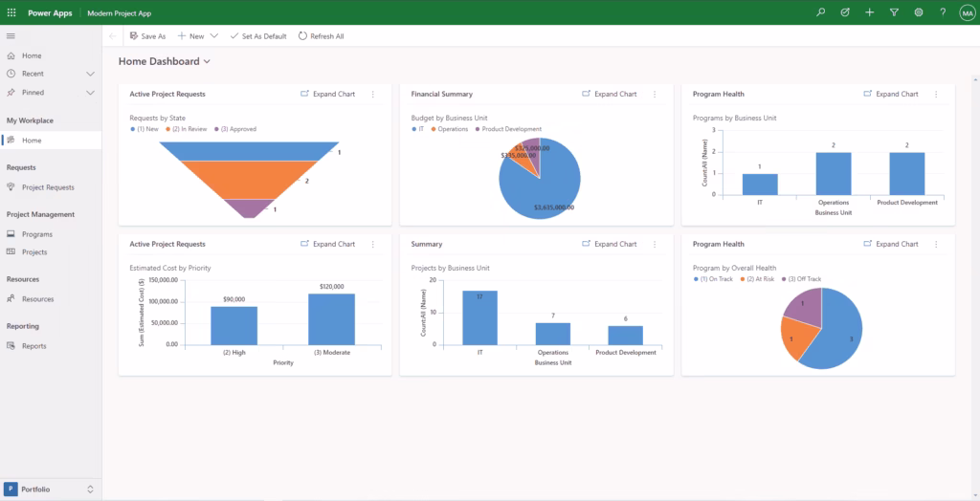Click the plus quick create icon
The height and width of the screenshot is (501, 980).
pos(869,12)
